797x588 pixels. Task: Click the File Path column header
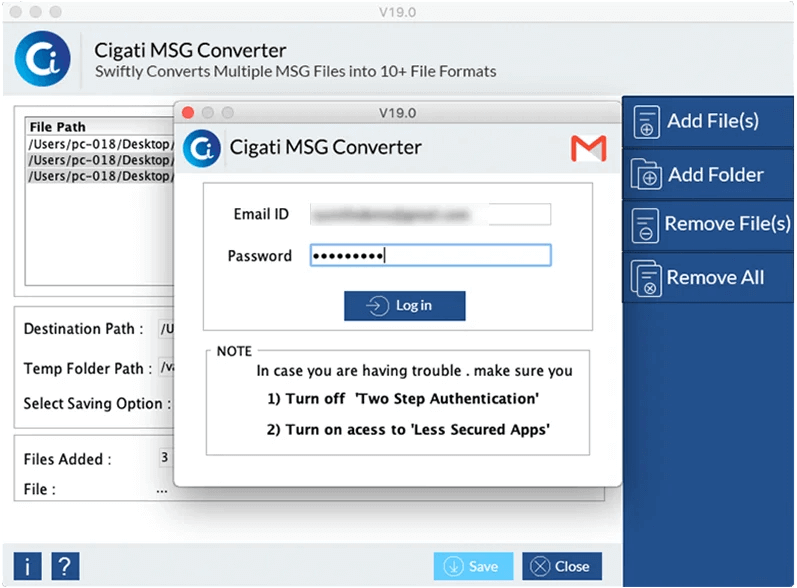[101, 127]
